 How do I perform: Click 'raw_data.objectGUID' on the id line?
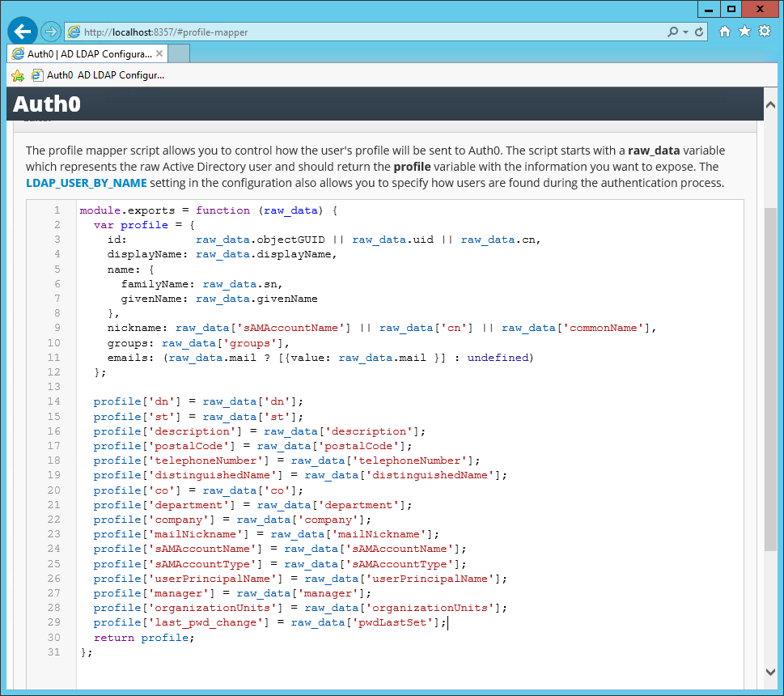(x=260, y=240)
